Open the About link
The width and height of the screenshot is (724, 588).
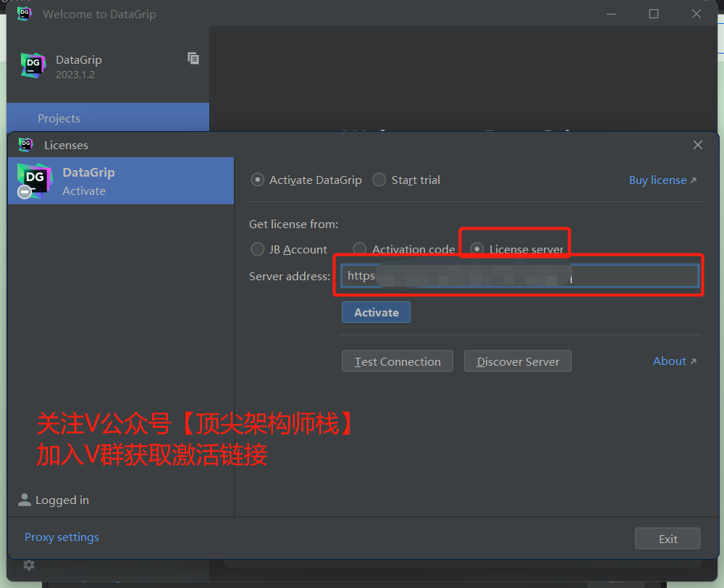pos(674,361)
